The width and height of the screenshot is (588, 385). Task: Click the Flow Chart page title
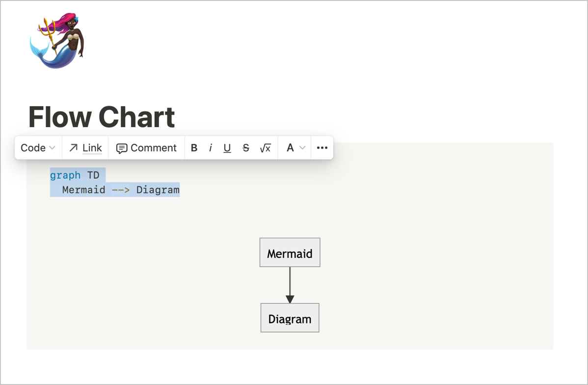tap(102, 117)
